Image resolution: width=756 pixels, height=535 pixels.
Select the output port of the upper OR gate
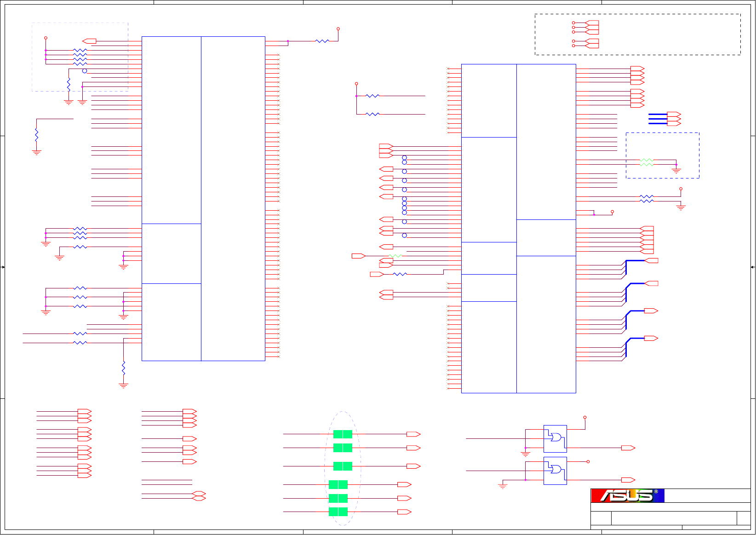pyautogui.click(x=628, y=448)
